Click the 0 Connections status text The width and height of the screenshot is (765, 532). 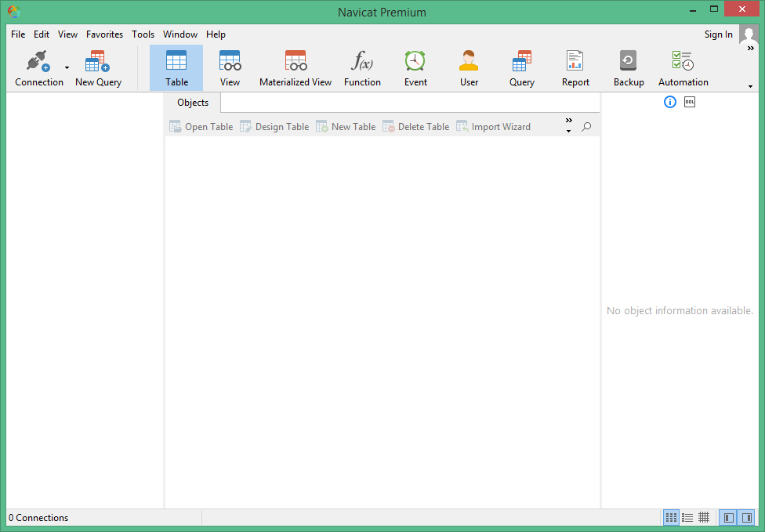click(38, 518)
